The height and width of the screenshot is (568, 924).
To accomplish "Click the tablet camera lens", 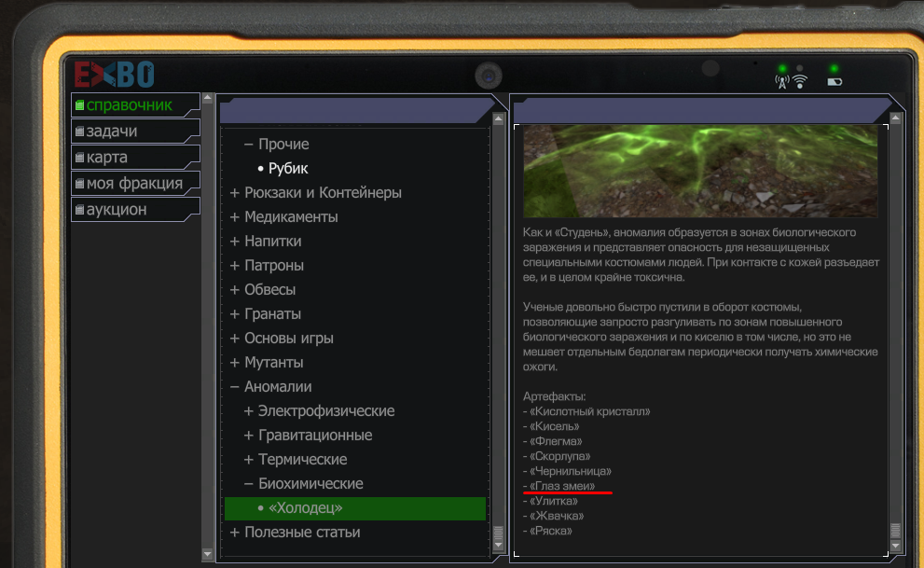I will [x=489, y=76].
